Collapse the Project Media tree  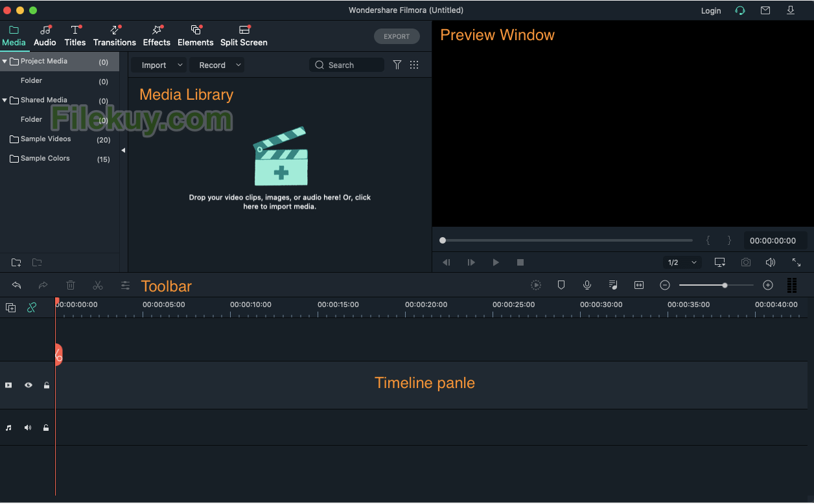tap(5, 62)
